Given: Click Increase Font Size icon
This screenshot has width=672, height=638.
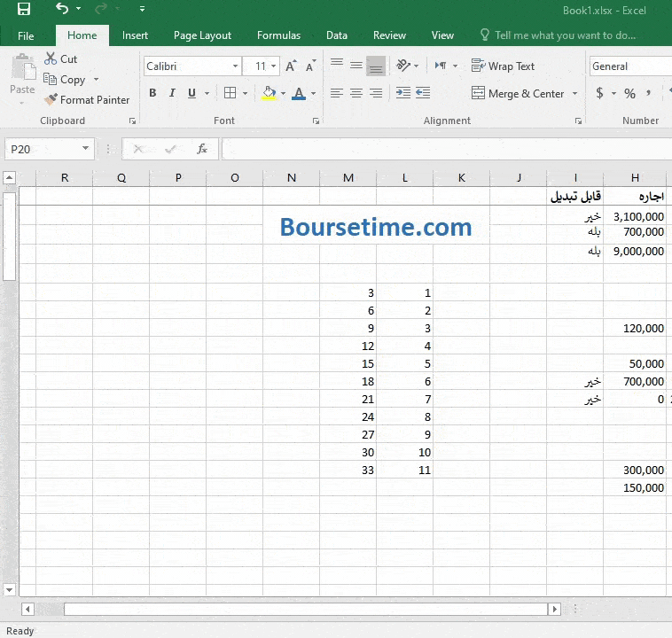Looking at the screenshot, I should pyautogui.click(x=291, y=66).
